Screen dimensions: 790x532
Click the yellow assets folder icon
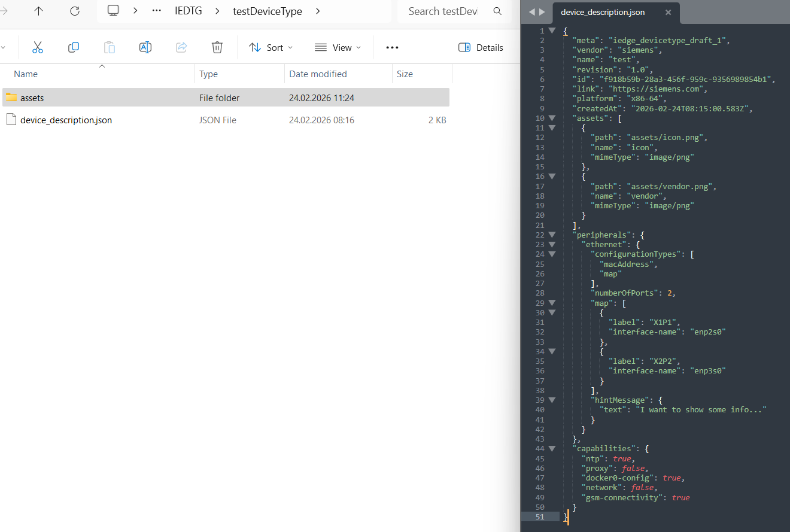(11, 97)
